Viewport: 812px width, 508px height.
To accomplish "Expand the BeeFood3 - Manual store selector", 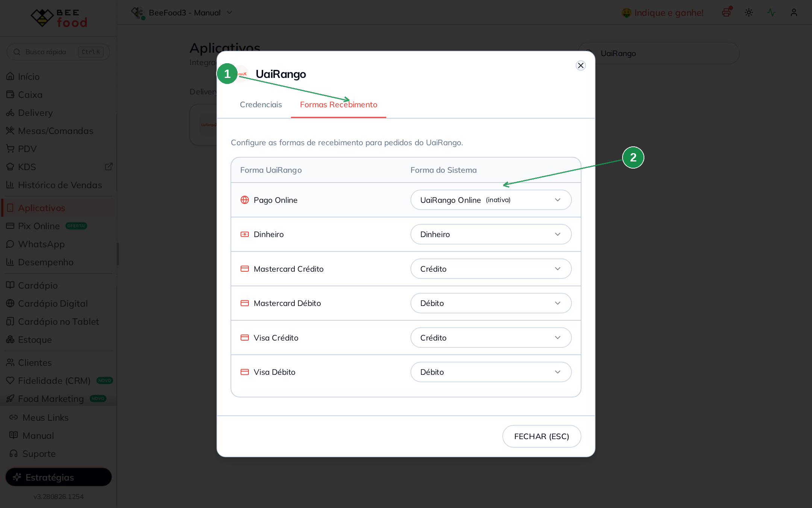I will [x=182, y=13].
